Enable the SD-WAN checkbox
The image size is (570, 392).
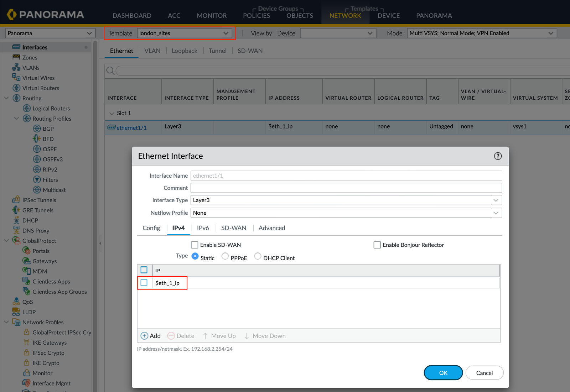click(195, 245)
